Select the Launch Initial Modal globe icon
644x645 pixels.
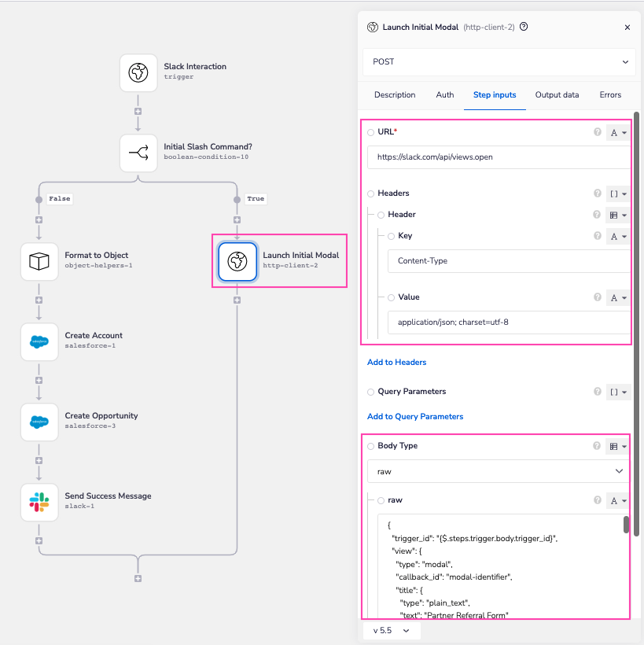(237, 261)
